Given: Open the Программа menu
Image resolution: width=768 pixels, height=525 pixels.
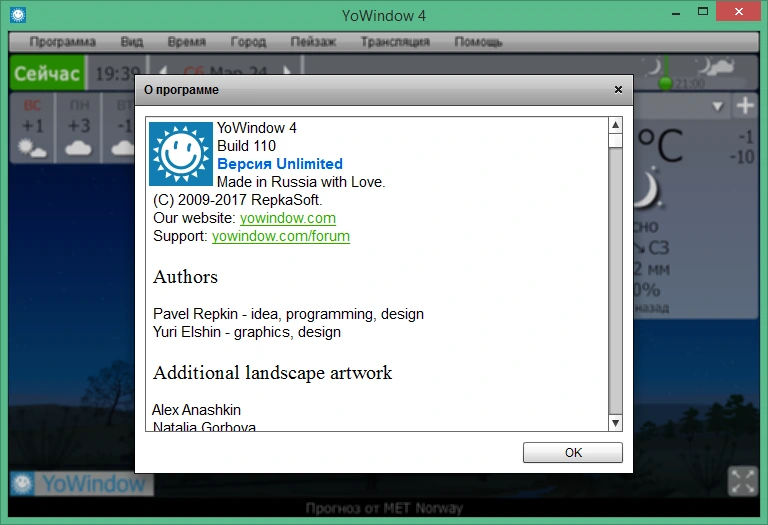Looking at the screenshot, I should (x=62, y=42).
